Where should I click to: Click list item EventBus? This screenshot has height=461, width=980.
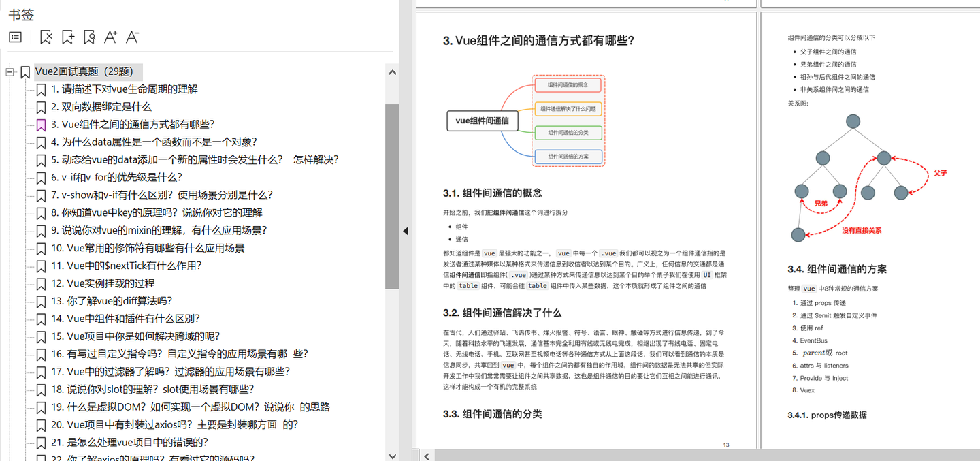813,340
